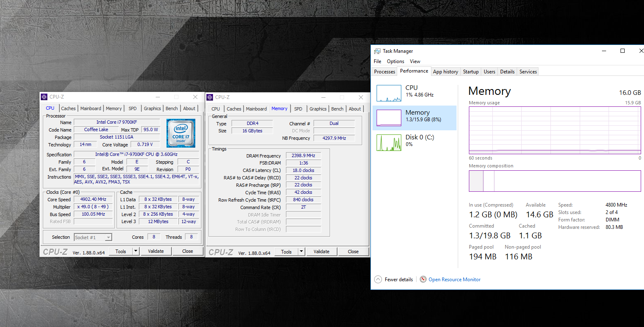
Task: Select the Performance tab in Task Manager
Action: click(x=414, y=71)
